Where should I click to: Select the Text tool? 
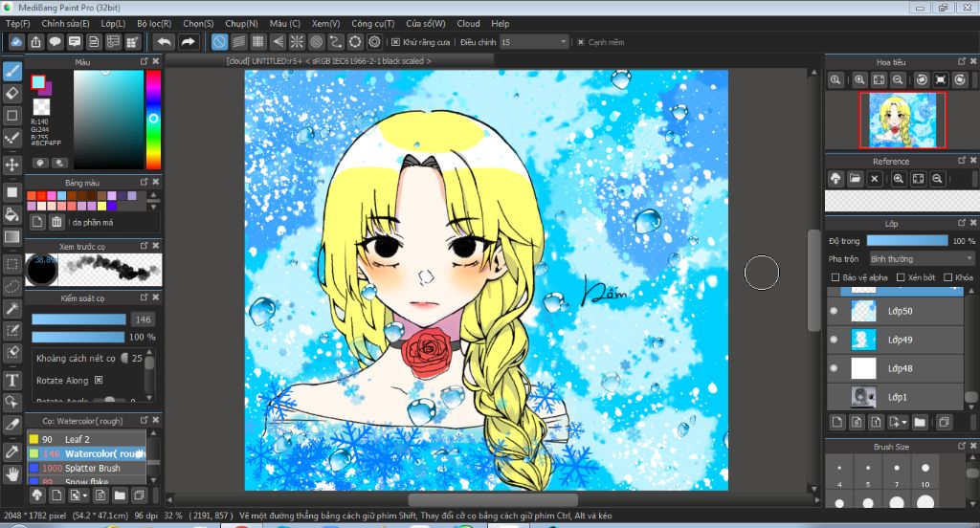(11, 380)
